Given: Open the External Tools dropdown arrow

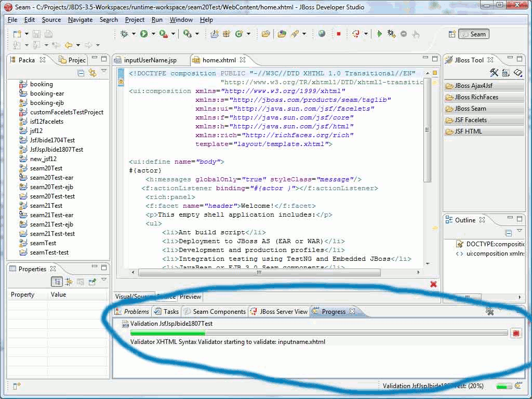Looking at the screenshot, I should pos(172,34).
